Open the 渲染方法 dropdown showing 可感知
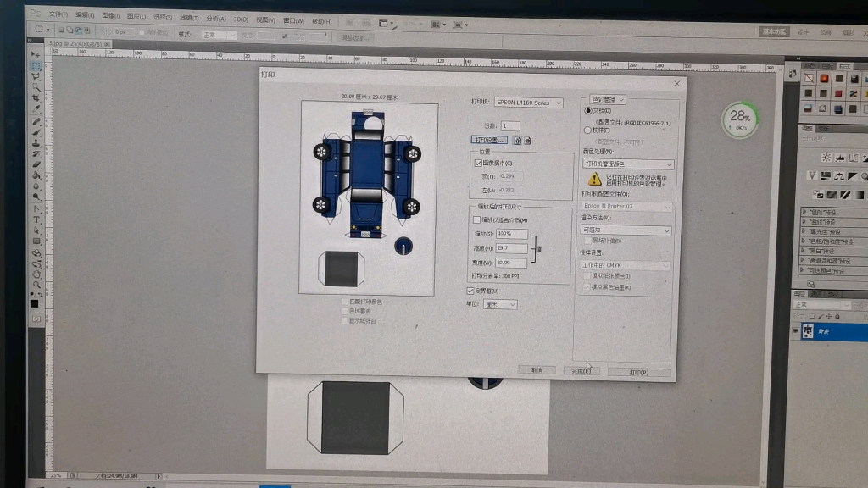 (x=625, y=230)
